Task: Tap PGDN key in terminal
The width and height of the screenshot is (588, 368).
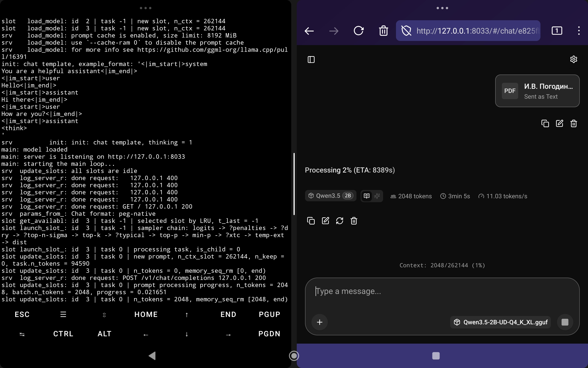Action: (x=269, y=334)
